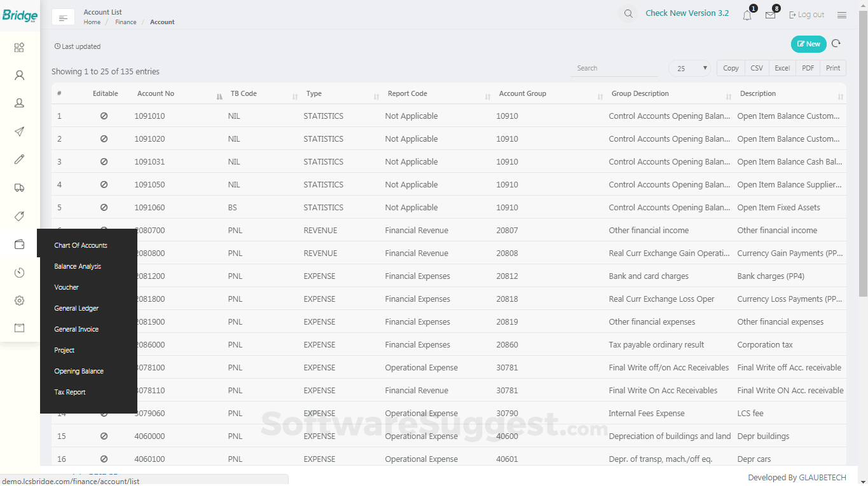Click the notification bell icon
Screen dimensions: 868x486
point(747,15)
